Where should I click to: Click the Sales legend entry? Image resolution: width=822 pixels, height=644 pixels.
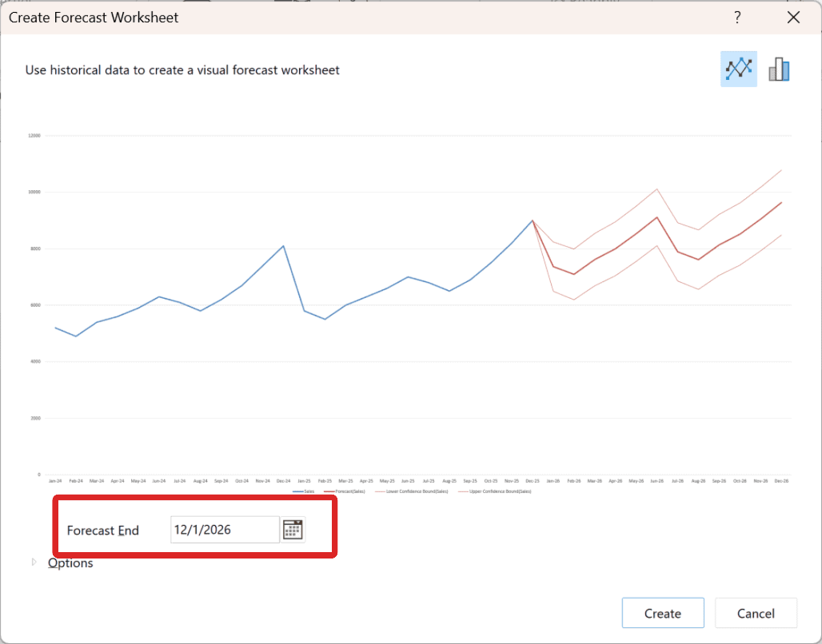click(304, 491)
